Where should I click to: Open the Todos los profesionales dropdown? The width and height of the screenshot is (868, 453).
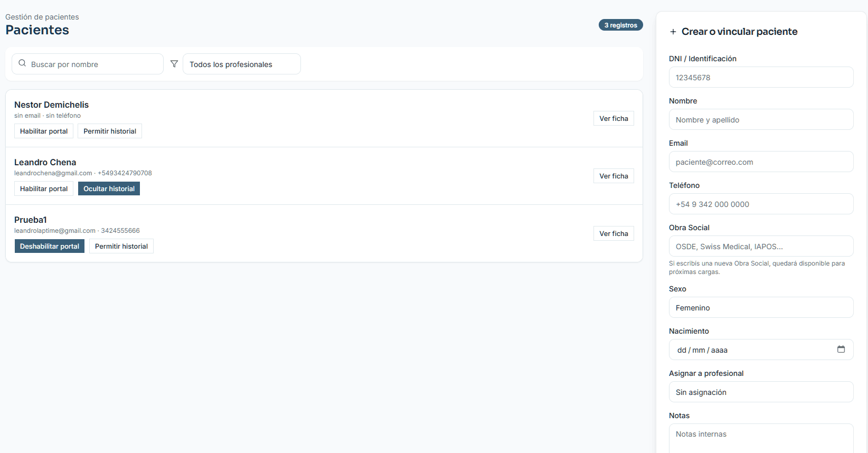pyautogui.click(x=242, y=64)
